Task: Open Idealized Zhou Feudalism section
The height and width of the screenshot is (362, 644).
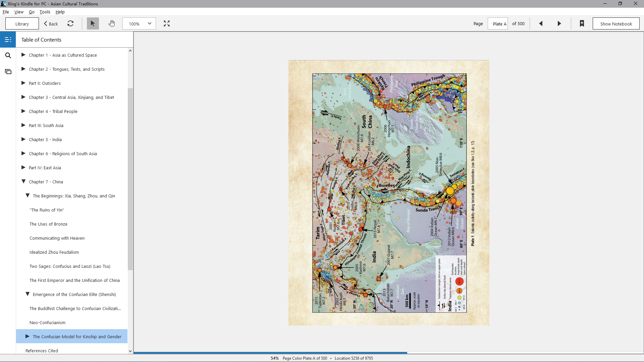Action: tap(54, 252)
